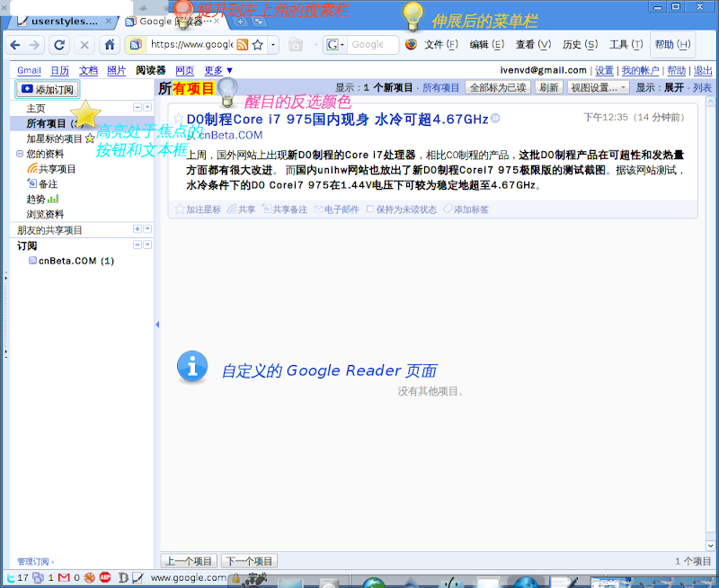Click the browser back arrow button

click(x=15, y=45)
